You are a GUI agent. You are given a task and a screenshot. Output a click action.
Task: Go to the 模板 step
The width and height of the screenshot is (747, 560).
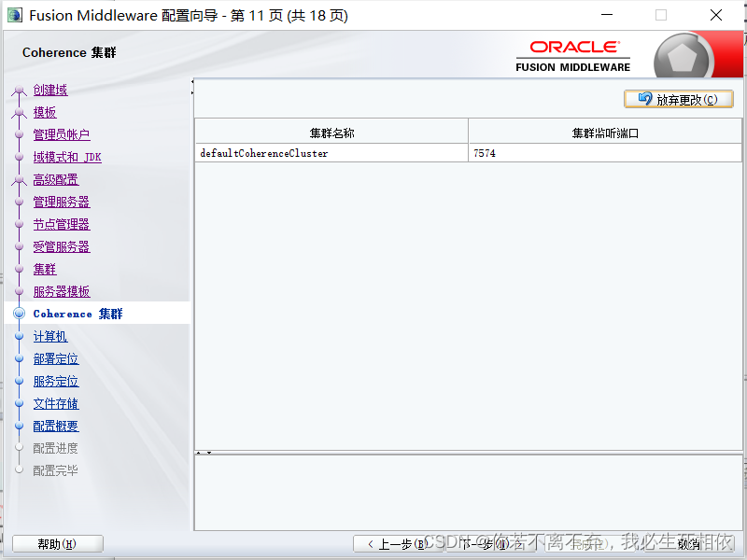click(45, 112)
